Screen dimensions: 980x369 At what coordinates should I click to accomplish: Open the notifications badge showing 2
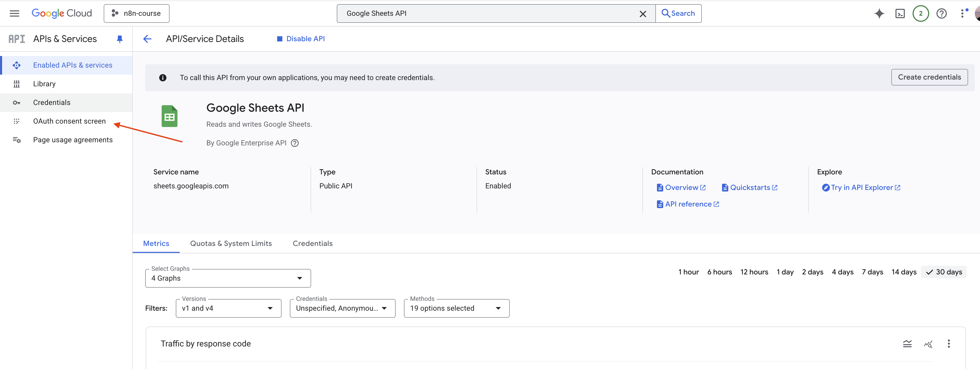click(921, 14)
